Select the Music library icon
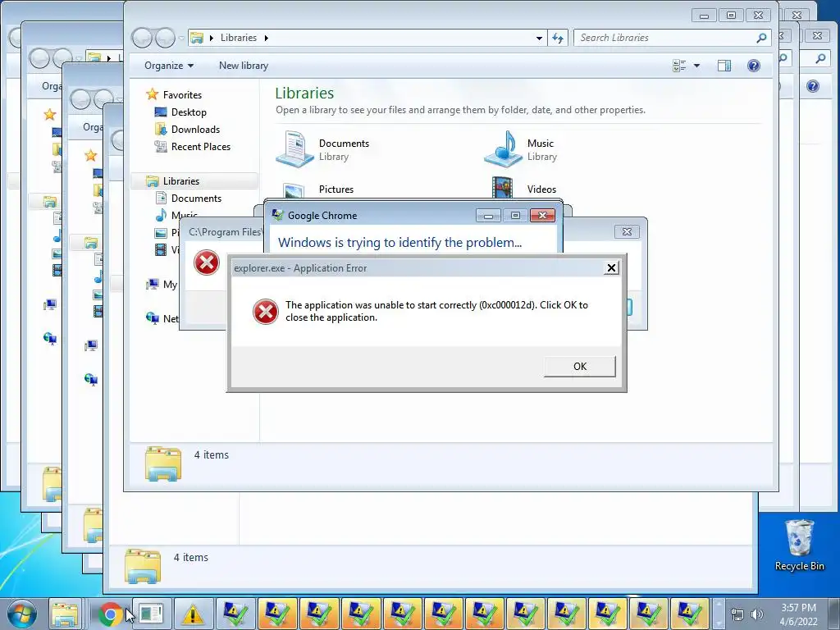This screenshot has width=840, height=630. pyautogui.click(x=503, y=149)
